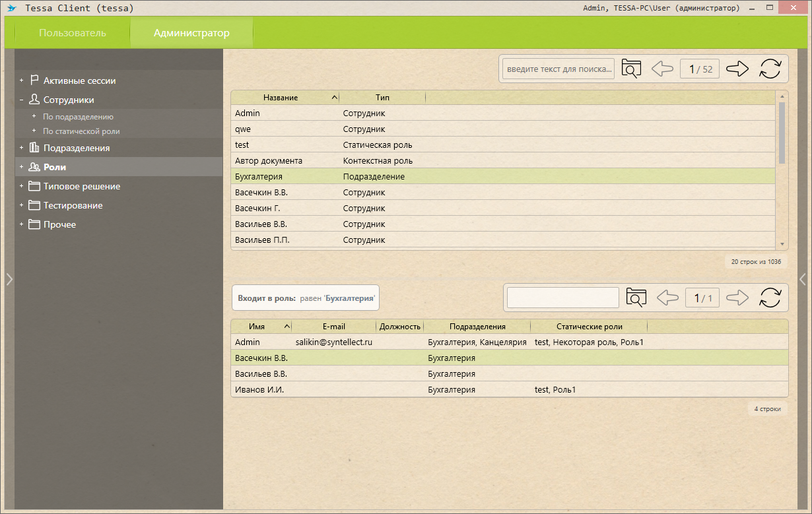The width and height of the screenshot is (812, 514).
Task: Open the Сотрудники tree item
Action: tap(69, 100)
